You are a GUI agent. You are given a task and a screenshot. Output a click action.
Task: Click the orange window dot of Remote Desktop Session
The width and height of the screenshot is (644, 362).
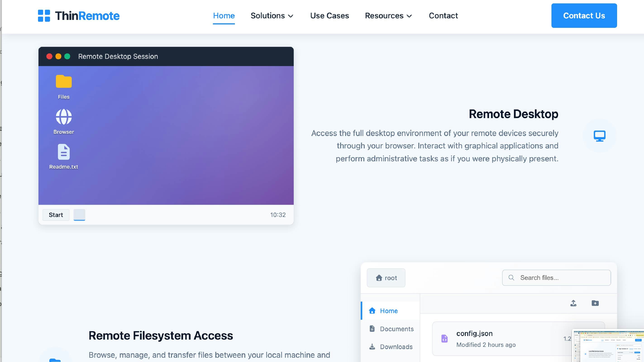[x=58, y=57]
